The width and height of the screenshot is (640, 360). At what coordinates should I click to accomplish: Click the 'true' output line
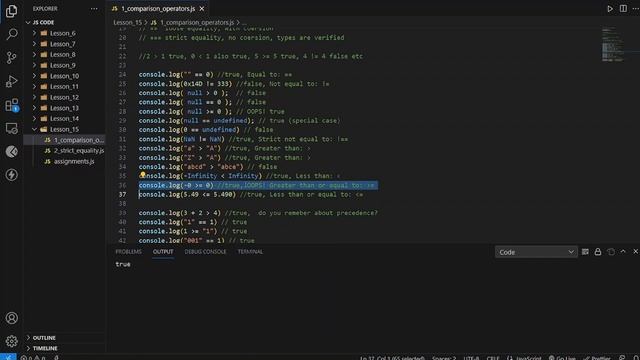(123, 264)
